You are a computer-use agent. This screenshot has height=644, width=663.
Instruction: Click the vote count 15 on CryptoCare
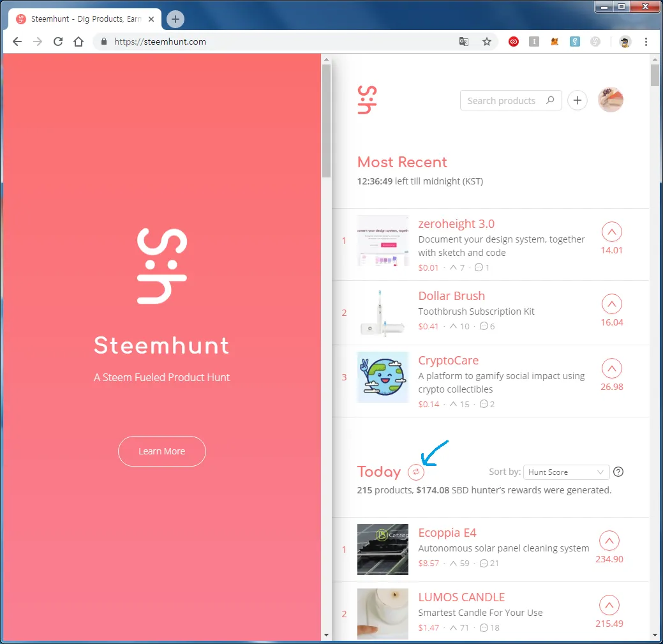[459, 404]
